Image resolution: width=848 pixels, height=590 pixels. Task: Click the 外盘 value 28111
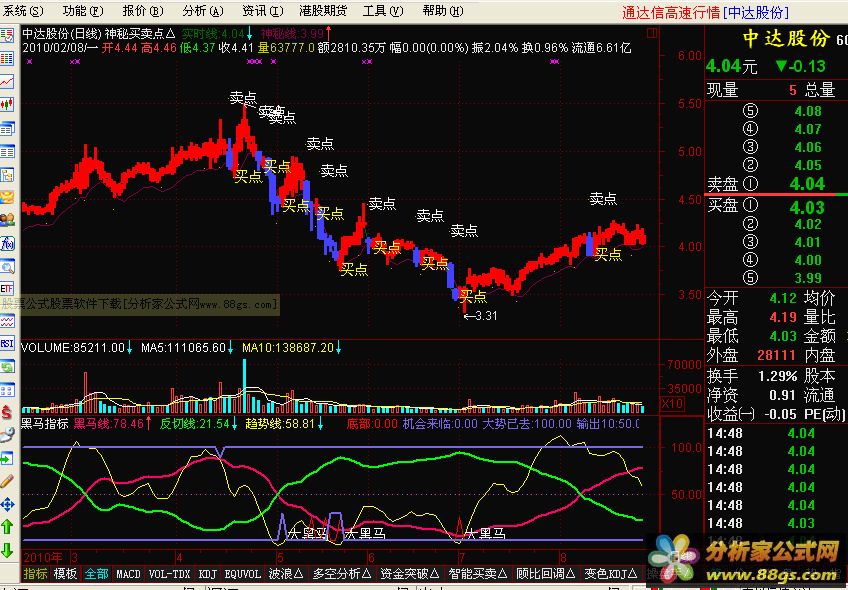point(777,355)
